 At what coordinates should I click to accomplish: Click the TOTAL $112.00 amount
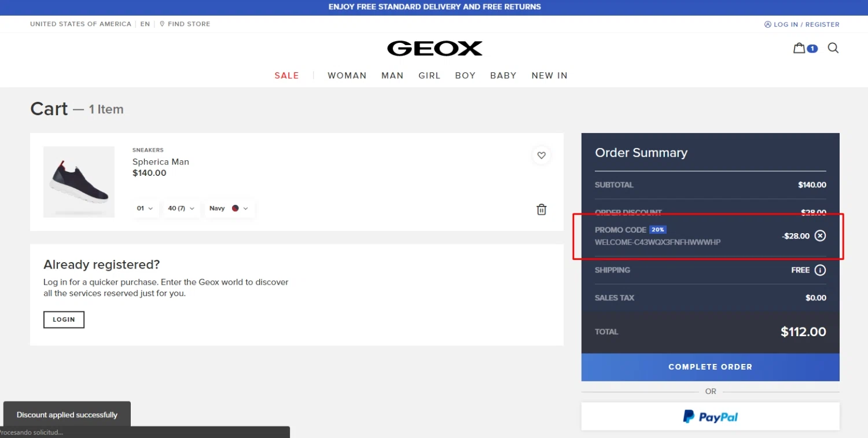point(803,332)
